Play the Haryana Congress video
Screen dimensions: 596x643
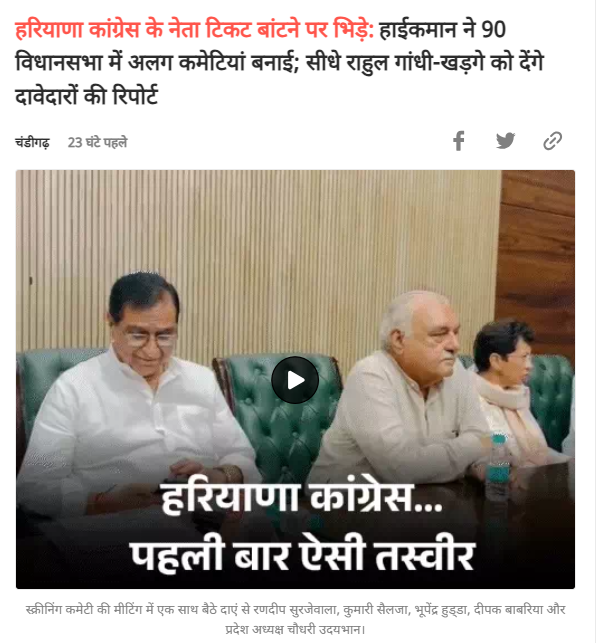pyautogui.click(x=295, y=380)
